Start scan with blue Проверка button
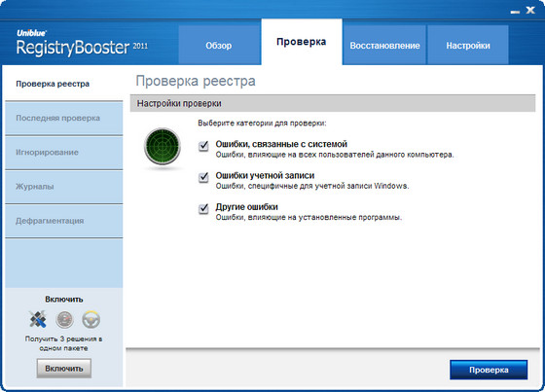This screenshot has width=545, height=392. point(489,370)
